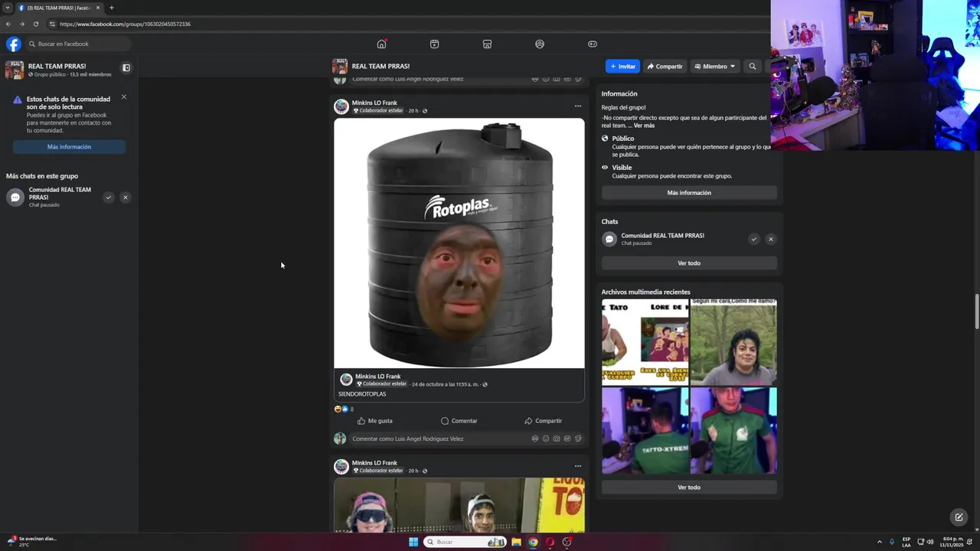Viewport: 980px width, 551px height.
Task: Go back in browser
Action: (x=8, y=24)
